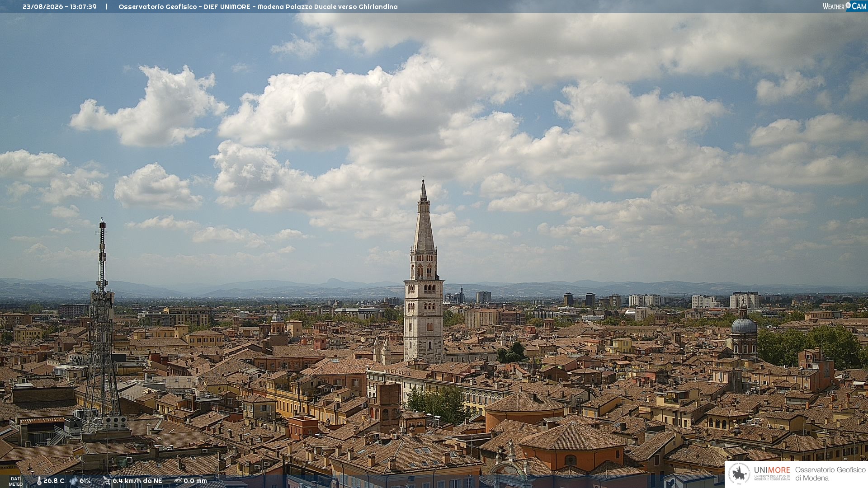Click Osservatorio Geofisico di Modena caption
The width and height of the screenshot is (868, 488).
point(830,474)
